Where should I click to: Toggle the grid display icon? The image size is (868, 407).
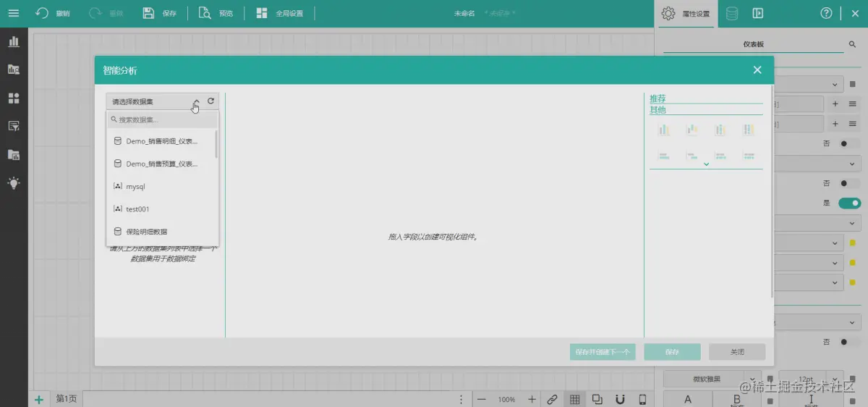point(574,399)
